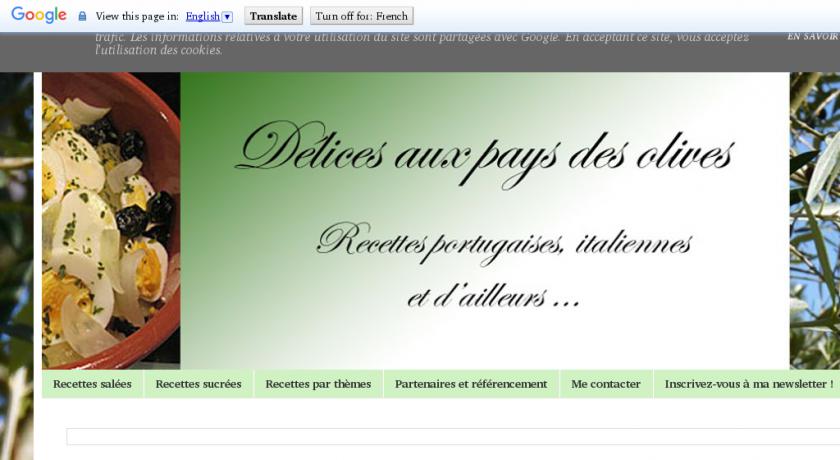840x460 pixels.
Task: Open the Recettes sucrées menu
Action: click(198, 384)
